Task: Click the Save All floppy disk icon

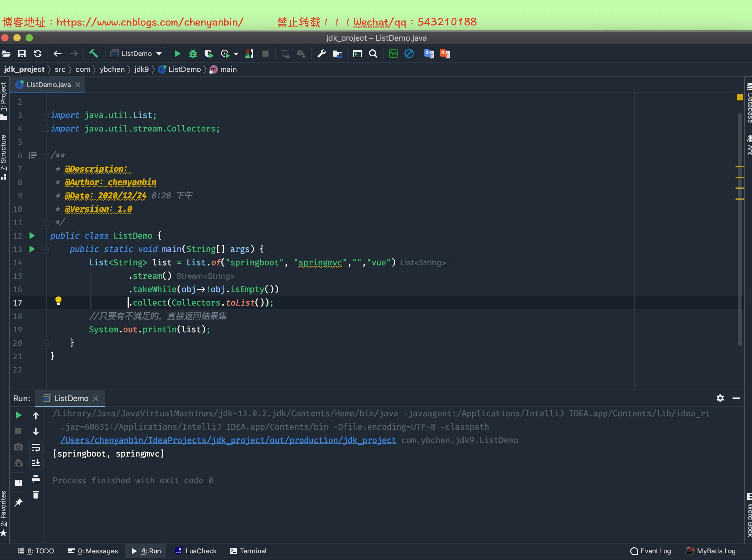Action: point(22,54)
